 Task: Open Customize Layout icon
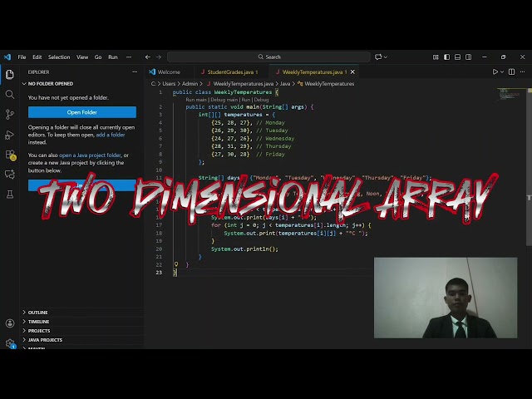coord(436,57)
